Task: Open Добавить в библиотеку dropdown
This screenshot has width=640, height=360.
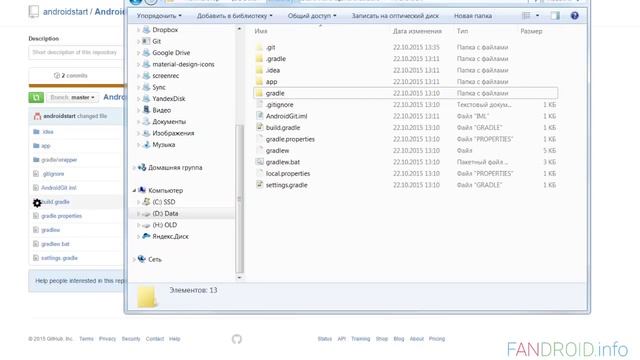Action: [x=234, y=16]
